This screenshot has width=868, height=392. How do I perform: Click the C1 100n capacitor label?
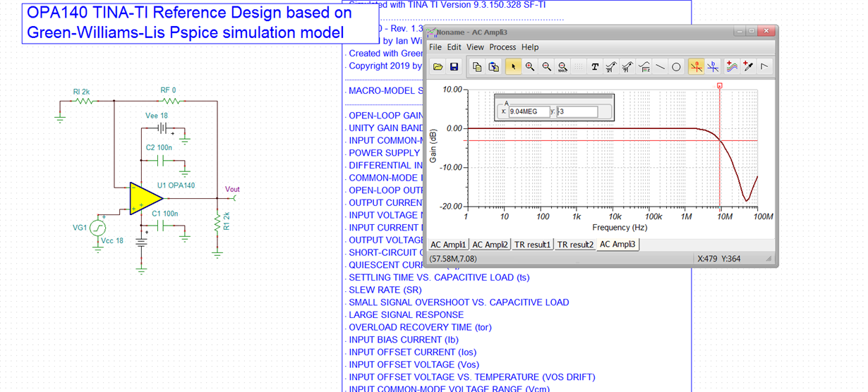[164, 214]
